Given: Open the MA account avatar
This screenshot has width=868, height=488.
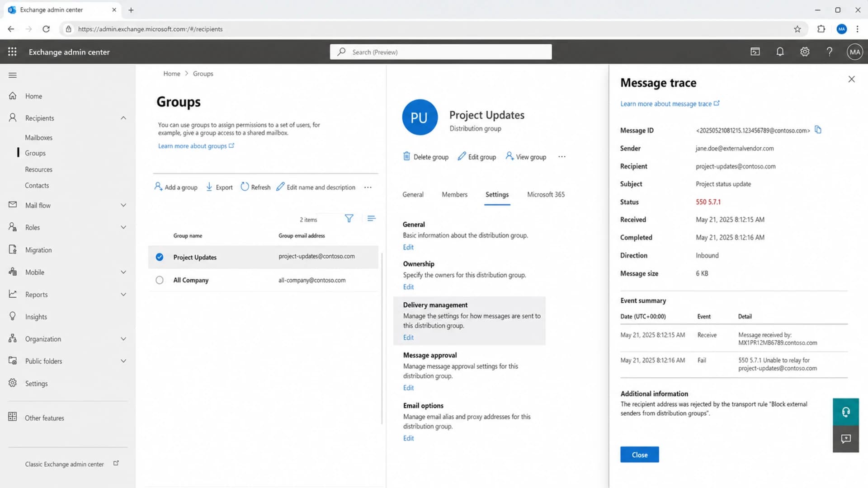Looking at the screenshot, I should pyautogui.click(x=854, y=52).
